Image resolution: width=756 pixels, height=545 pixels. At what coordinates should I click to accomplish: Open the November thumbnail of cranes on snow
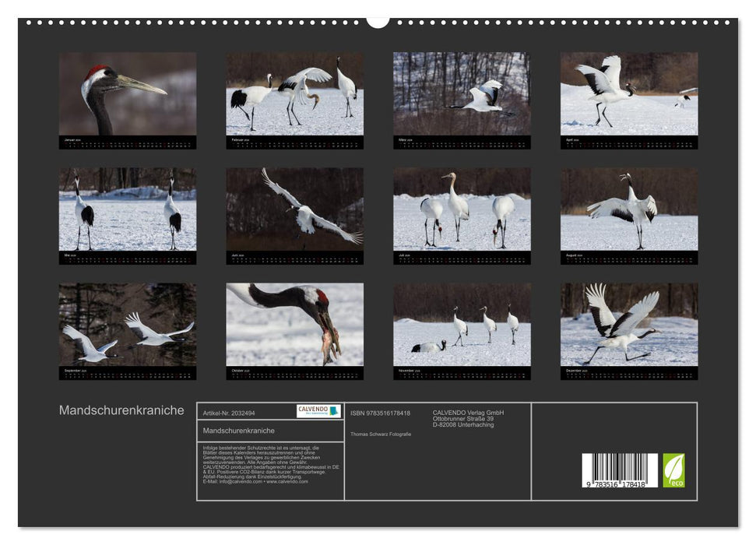[x=462, y=325]
